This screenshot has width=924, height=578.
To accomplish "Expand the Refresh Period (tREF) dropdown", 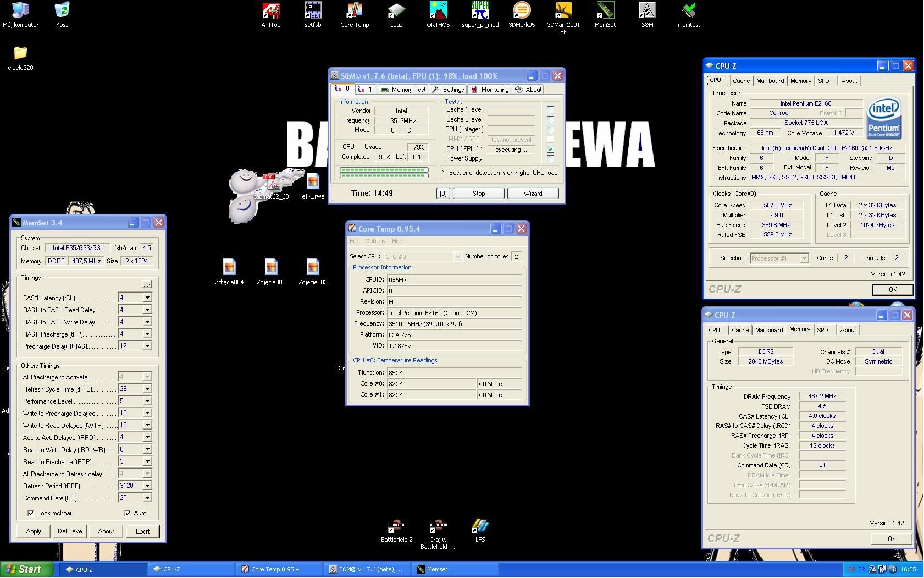I will pyautogui.click(x=147, y=486).
